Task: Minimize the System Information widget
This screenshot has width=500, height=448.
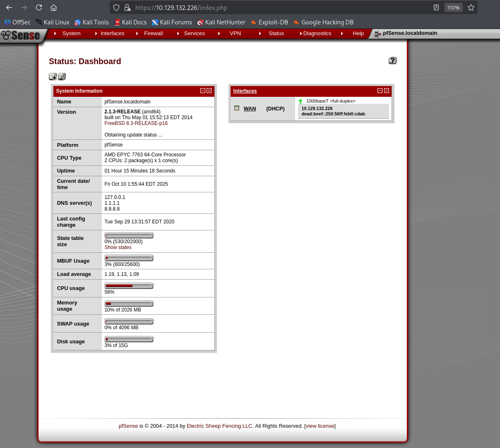Action: tap(203, 91)
